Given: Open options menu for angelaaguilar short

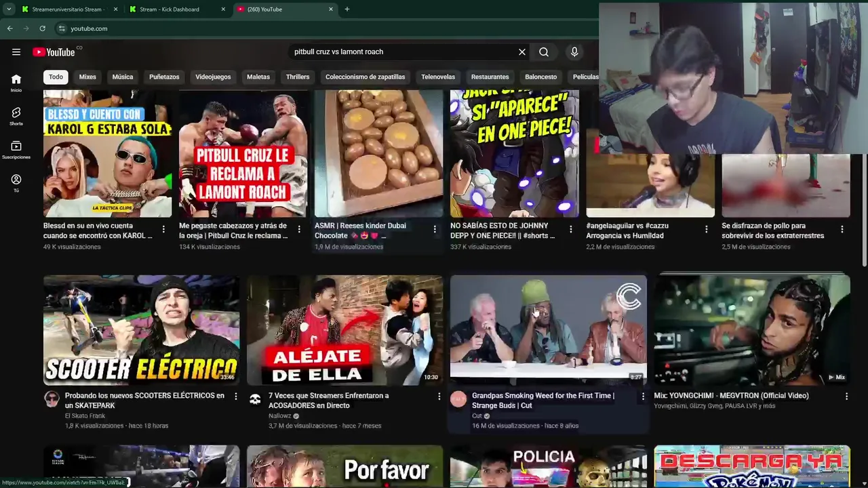Looking at the screenshot, I should click(706, 230).
